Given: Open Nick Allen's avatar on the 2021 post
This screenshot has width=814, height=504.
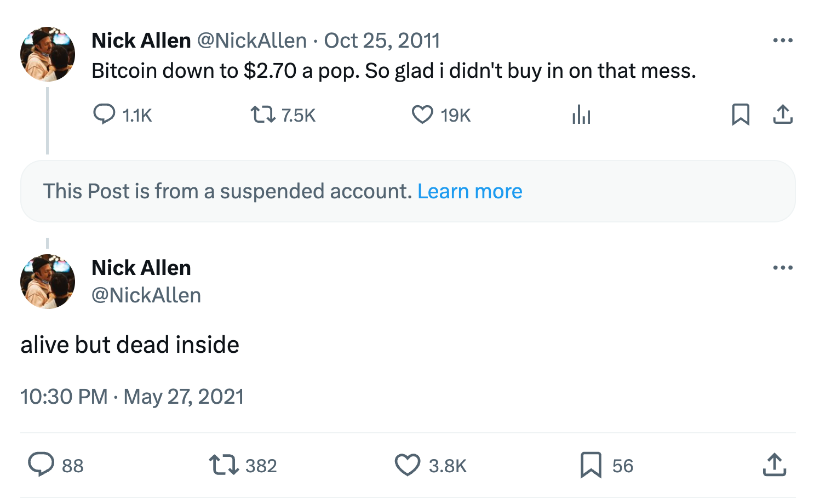Looking at the screenshot, I should tap(48, 281).
